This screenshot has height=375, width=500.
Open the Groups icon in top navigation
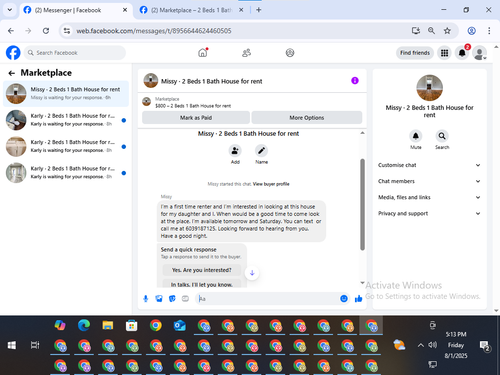coord(290,53)
